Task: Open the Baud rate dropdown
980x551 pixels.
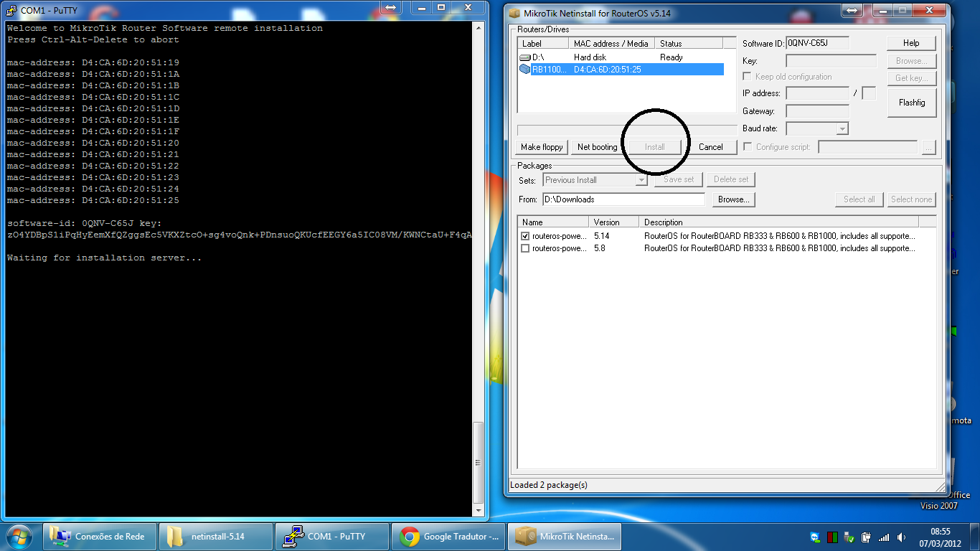Action: (842, 129)
